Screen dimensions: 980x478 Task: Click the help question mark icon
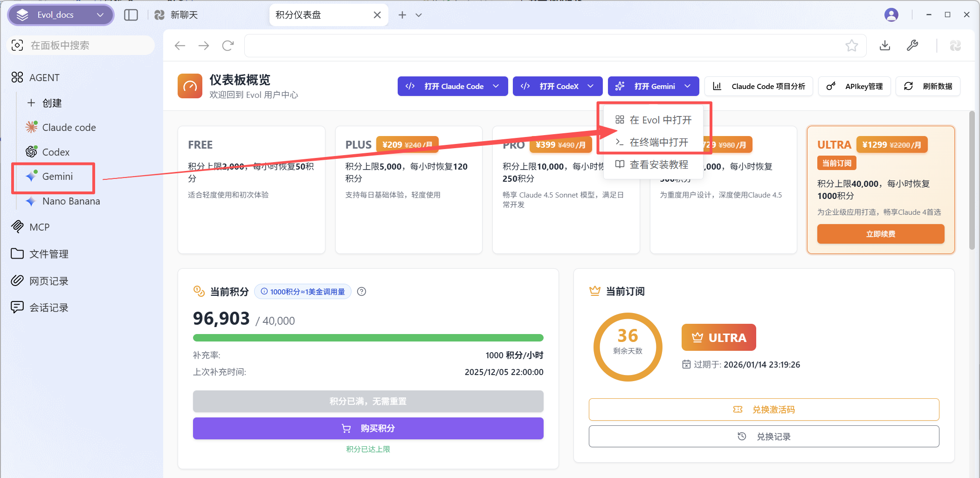click(361, 292)
